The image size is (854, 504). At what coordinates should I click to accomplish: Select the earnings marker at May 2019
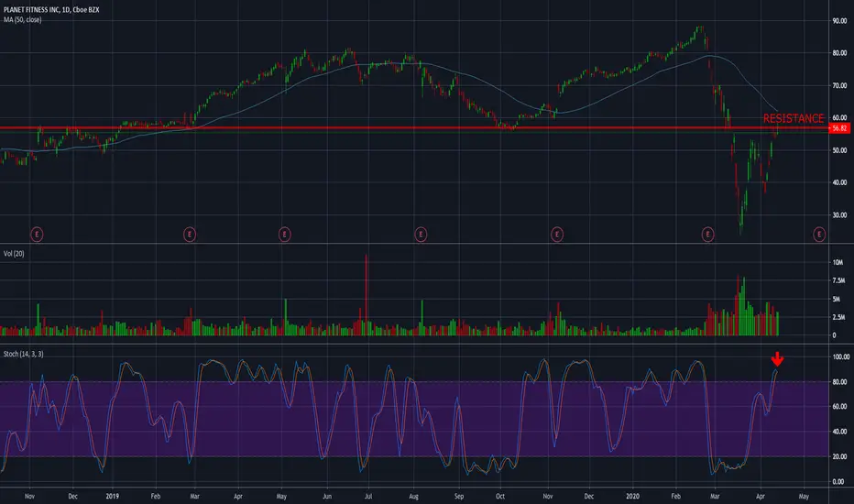[x=284, y=235]
